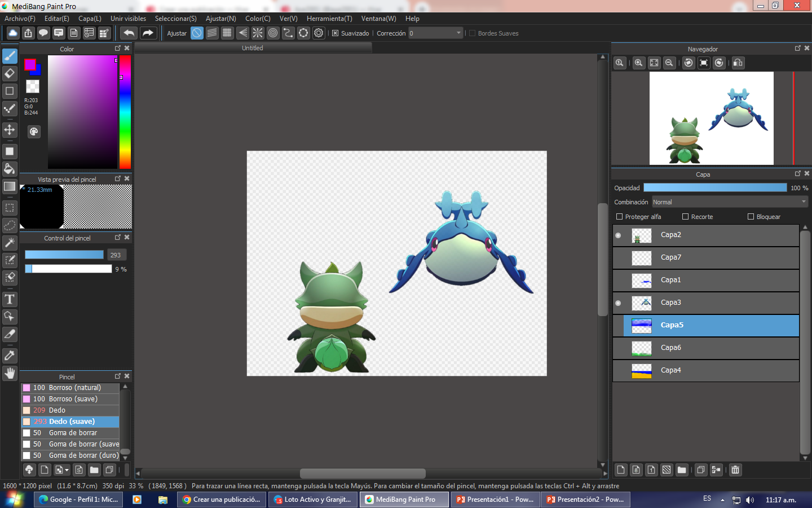This screenshot has height=508, width=812.
Task: Toggle visibility of the Capa3 layer
Action: point(618,303)
